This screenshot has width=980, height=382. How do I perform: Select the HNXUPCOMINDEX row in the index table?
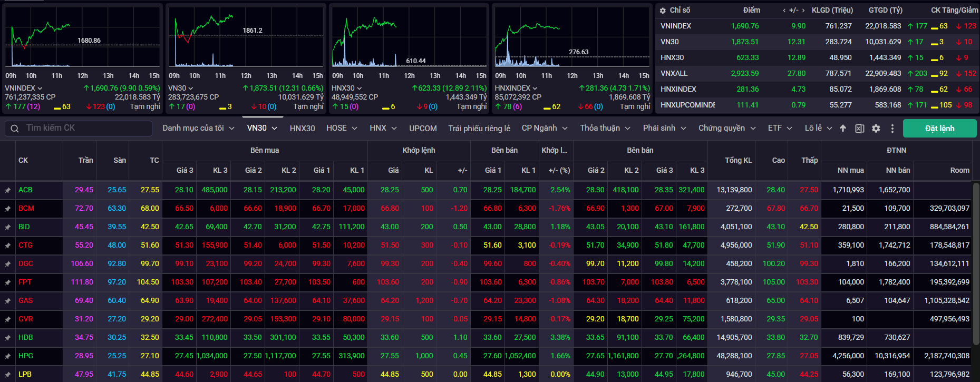(817, 105)
